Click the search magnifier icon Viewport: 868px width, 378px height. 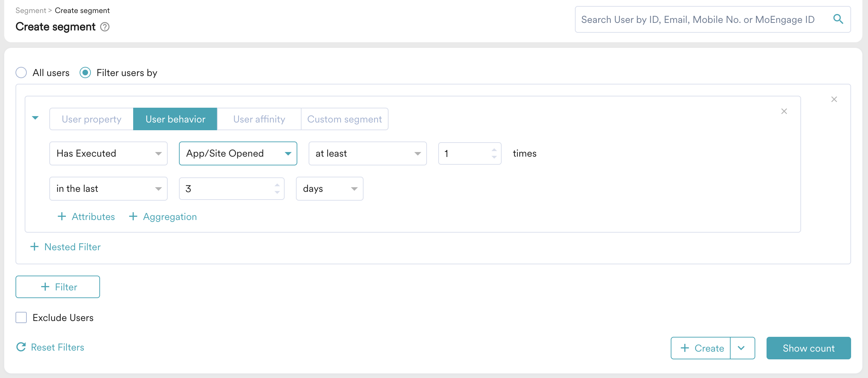[x=838, y=19]
